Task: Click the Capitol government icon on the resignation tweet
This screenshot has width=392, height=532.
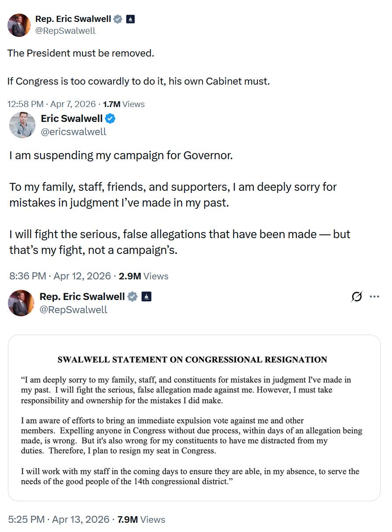Action: pyautogui.click(x=146, y=297)
